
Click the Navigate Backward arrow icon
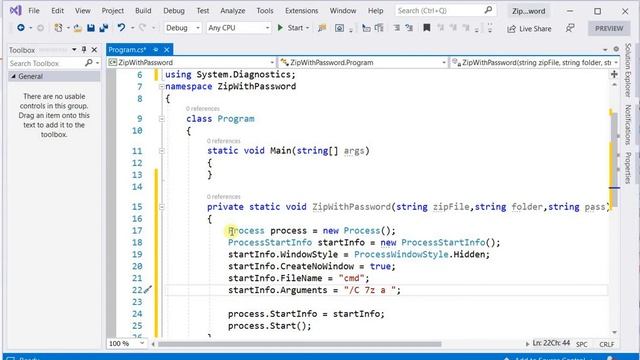coord(20,28)
